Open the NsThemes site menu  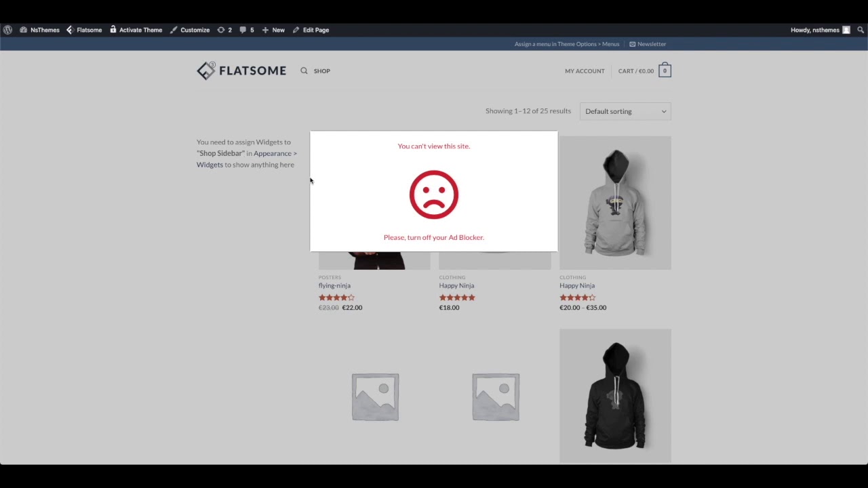click(40, 30)
